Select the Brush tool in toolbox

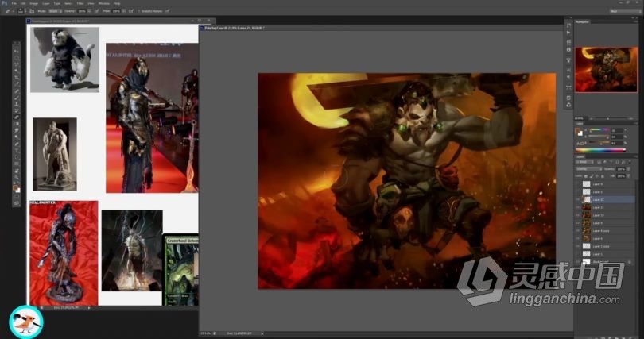pos(16,98)
